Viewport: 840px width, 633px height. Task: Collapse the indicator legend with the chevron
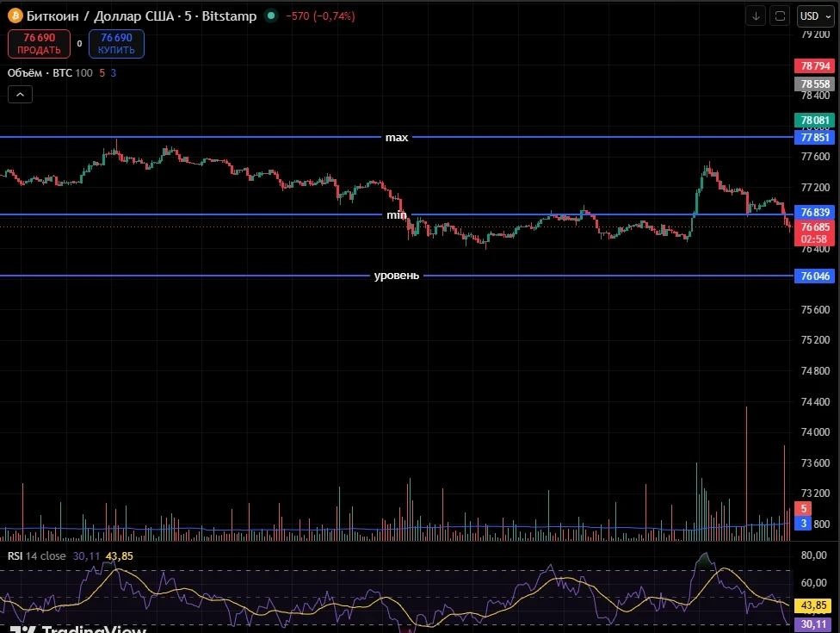coord(20,95)
